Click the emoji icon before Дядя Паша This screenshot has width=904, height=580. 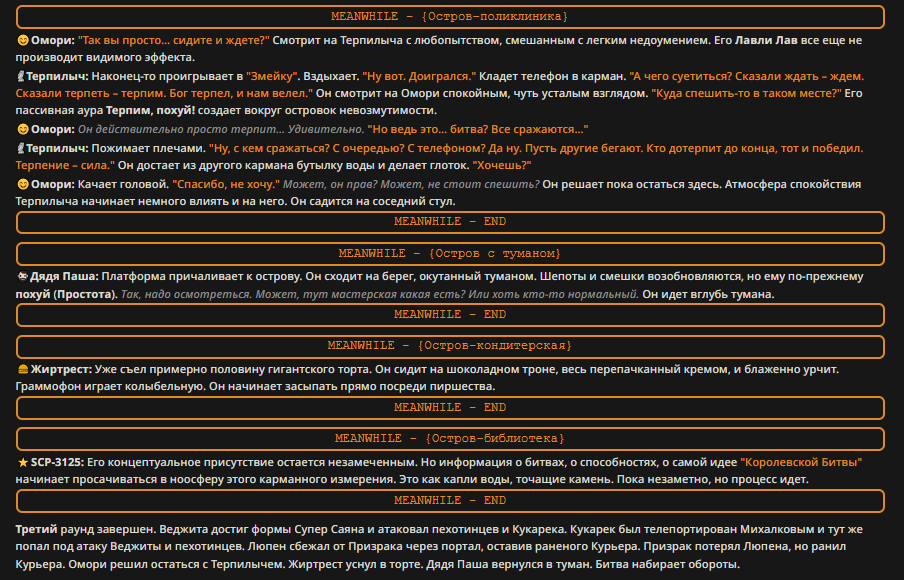click(22, 277)
